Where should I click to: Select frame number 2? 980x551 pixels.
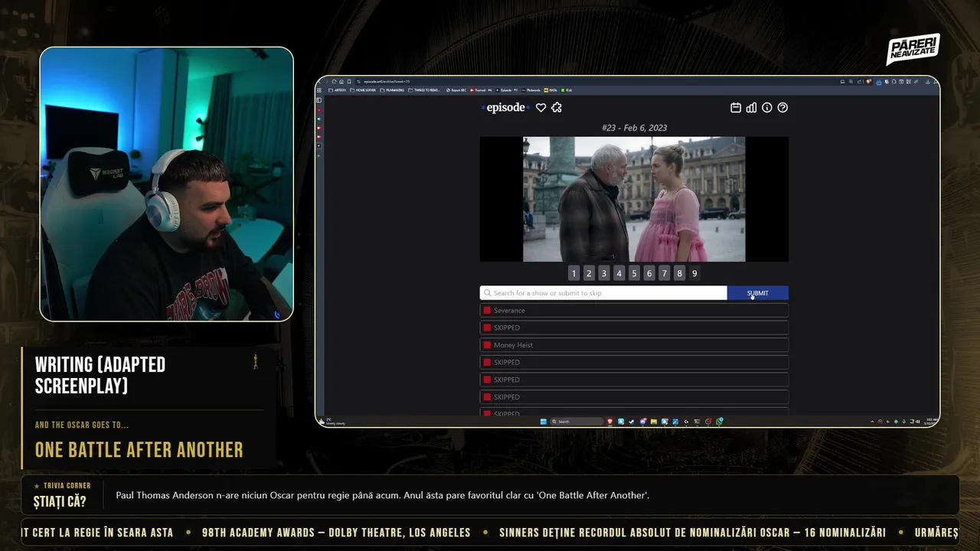point(589,273)
